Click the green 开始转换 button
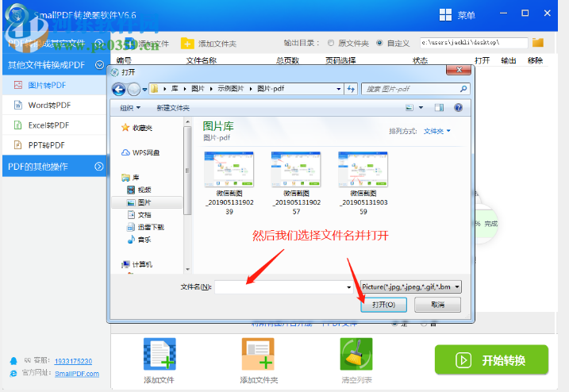The width and height of the screenshot is (569, 392). [x=491, y=360]
